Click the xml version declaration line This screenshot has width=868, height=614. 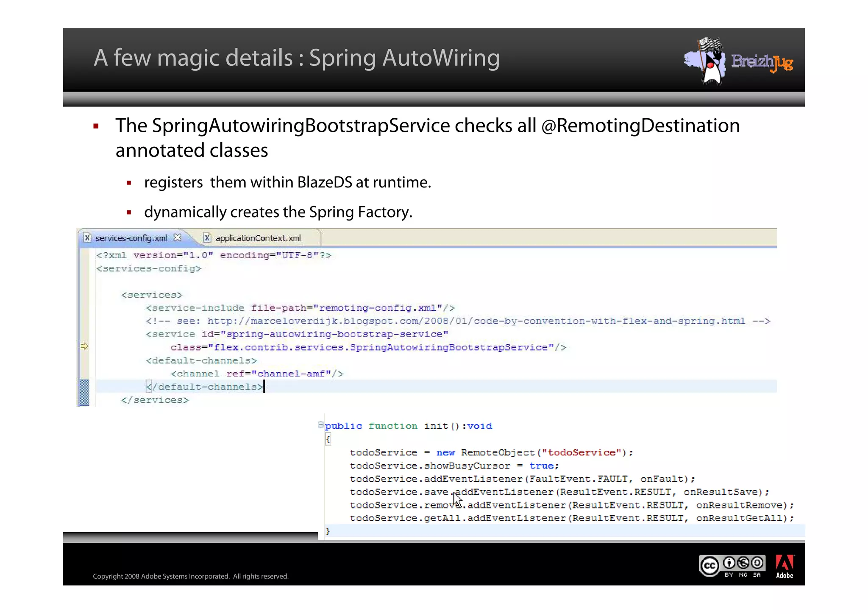tap(214, 255)
